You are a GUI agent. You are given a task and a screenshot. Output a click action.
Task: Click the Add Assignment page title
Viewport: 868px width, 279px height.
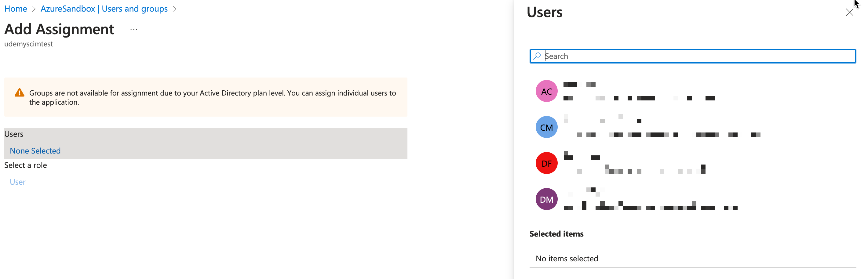[x=59, y=29]
